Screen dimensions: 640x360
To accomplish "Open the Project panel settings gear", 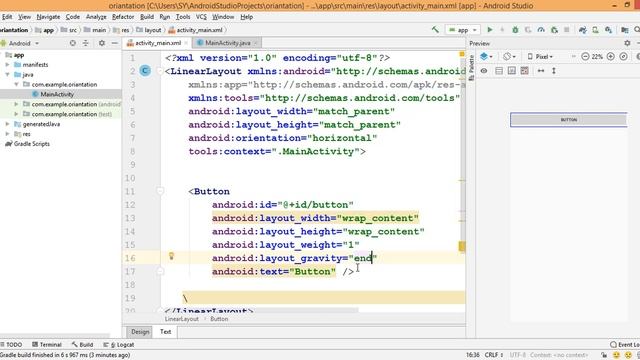I will coord(102,43).
